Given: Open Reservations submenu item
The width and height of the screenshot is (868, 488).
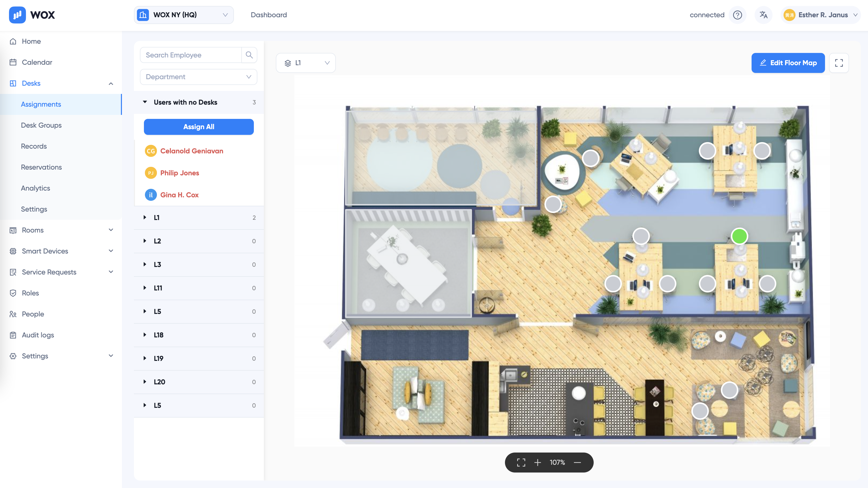Looking at the screenshot, I should click(61, 167).
